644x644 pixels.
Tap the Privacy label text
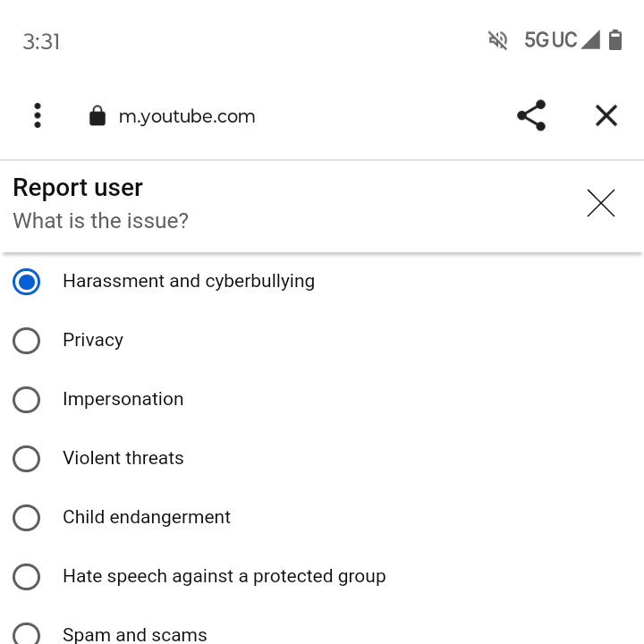[x=93, y=341]
